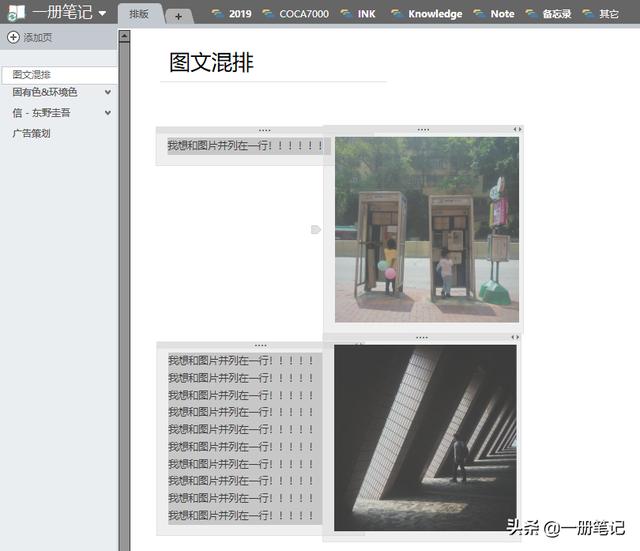
Task: Collapse subpages of 信 - 东野圭吾
Action: [108, 113]
